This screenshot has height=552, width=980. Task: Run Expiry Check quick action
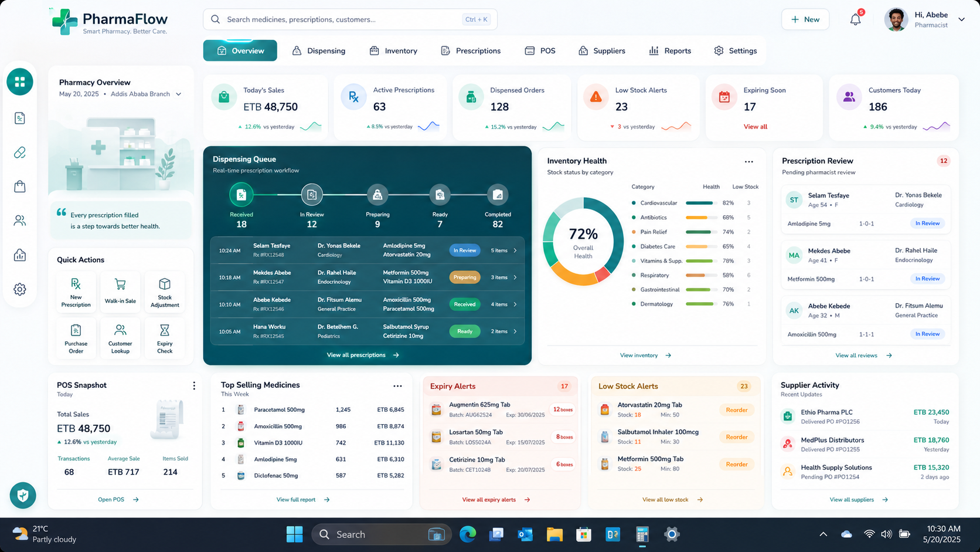pos(165,338)
